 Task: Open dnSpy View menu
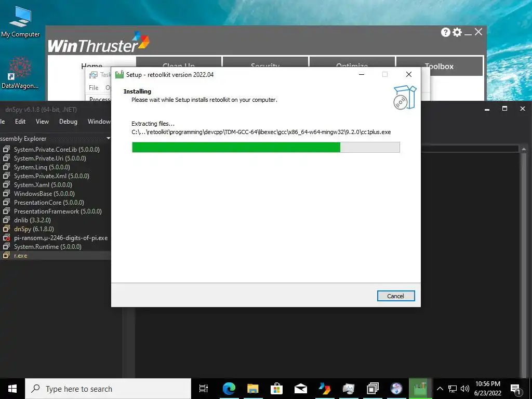pos(42,122)
